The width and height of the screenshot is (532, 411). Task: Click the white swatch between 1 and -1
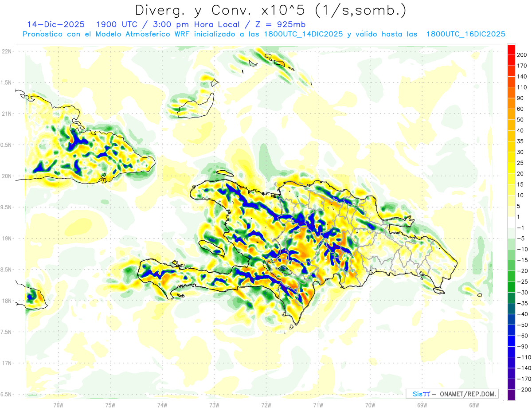511,223
